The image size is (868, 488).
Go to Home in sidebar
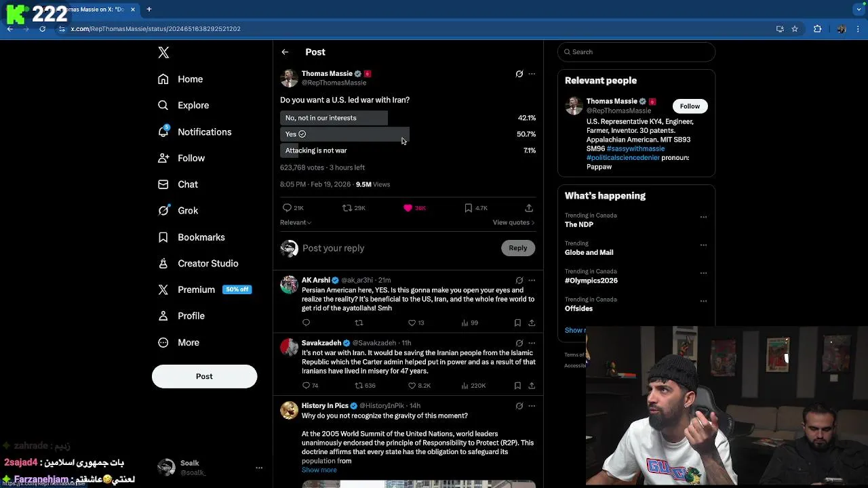[180, 79]
